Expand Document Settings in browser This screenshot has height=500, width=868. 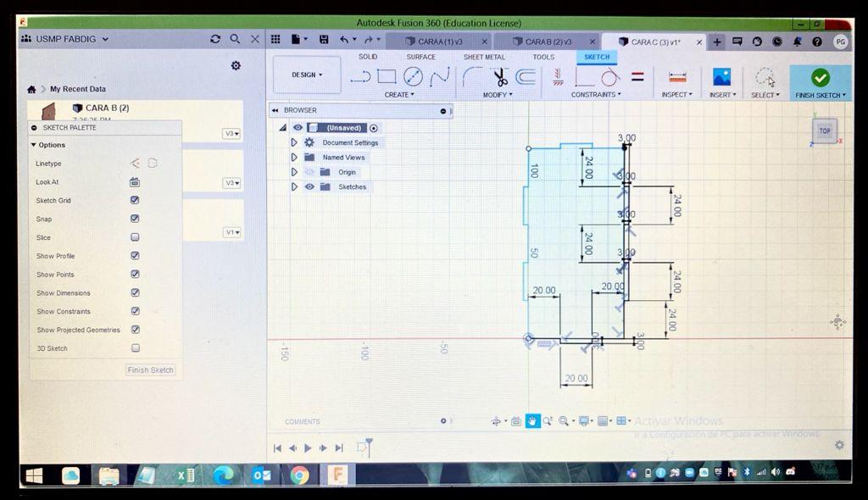coord(294,142)
